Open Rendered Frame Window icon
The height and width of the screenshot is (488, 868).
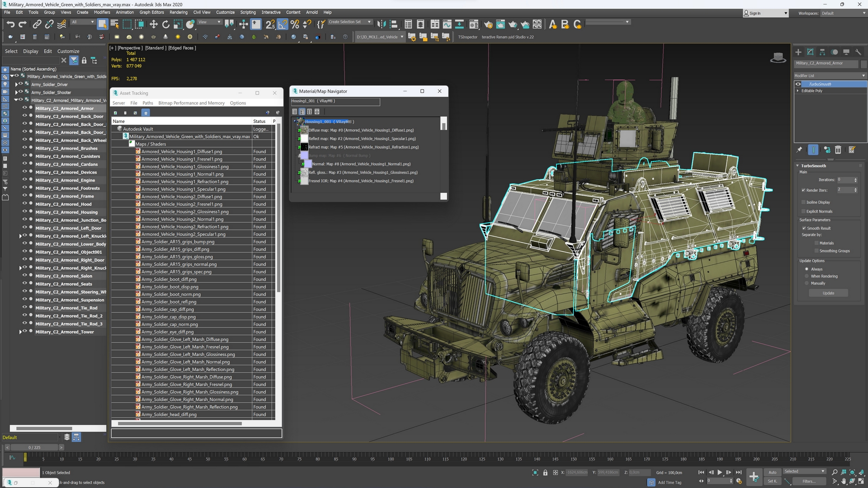point(500,24)
